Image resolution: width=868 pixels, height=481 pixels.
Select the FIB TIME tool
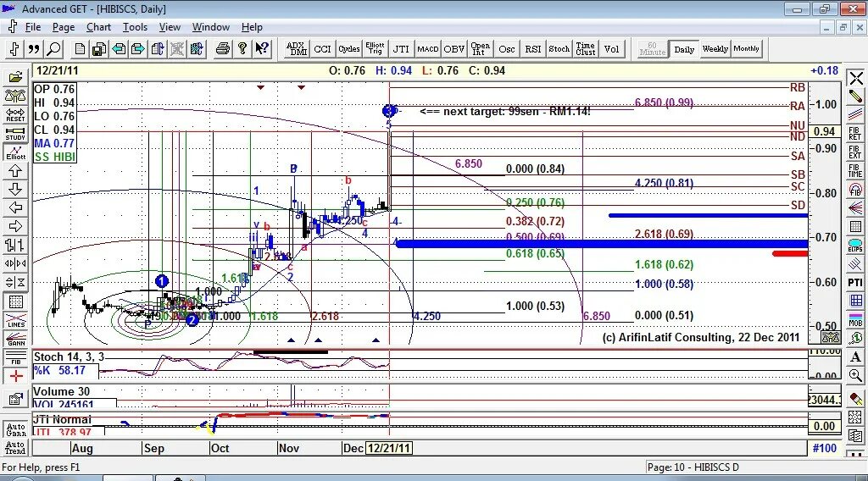(855, 171)
